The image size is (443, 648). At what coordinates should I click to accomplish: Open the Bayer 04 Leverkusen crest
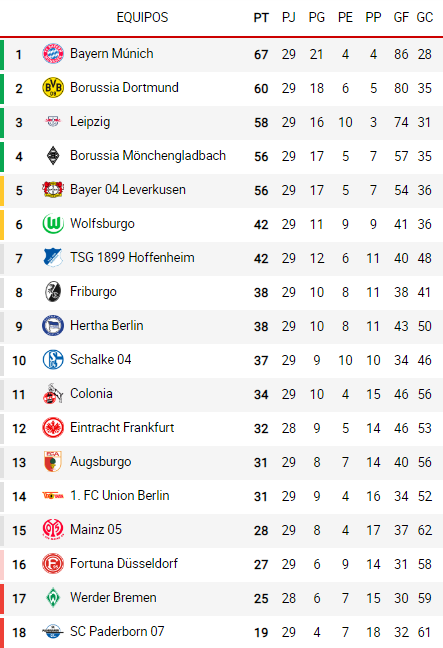point(53,190)
